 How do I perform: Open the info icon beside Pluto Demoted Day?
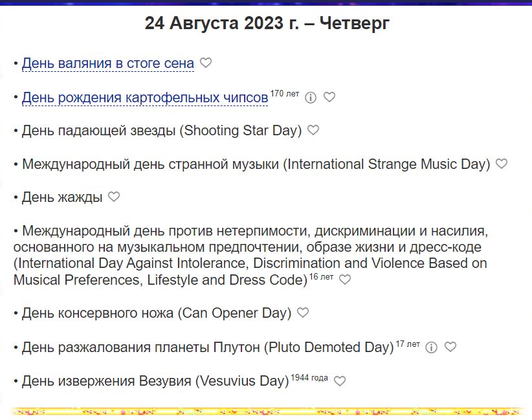pyautogui.click(x=432, y=348)
